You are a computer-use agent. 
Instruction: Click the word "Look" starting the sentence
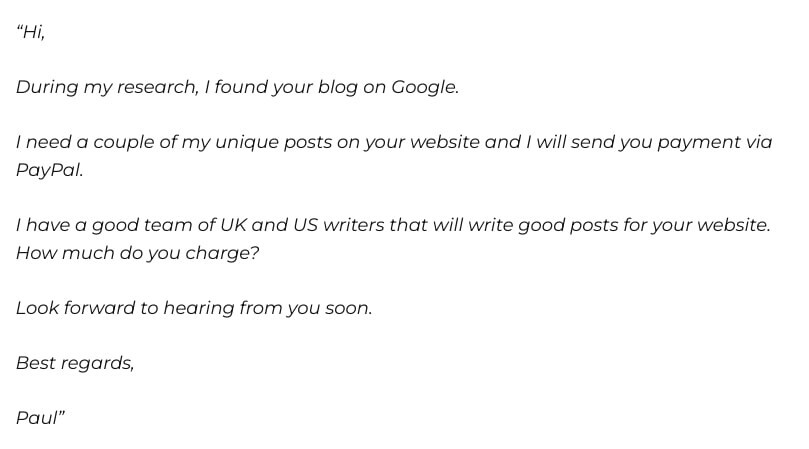coord(37,308)
